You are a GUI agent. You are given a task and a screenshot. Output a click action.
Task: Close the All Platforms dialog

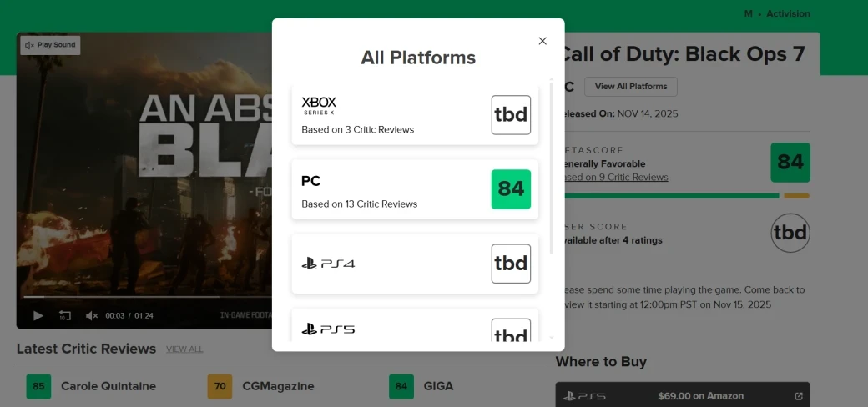click(x=542, y=41)
